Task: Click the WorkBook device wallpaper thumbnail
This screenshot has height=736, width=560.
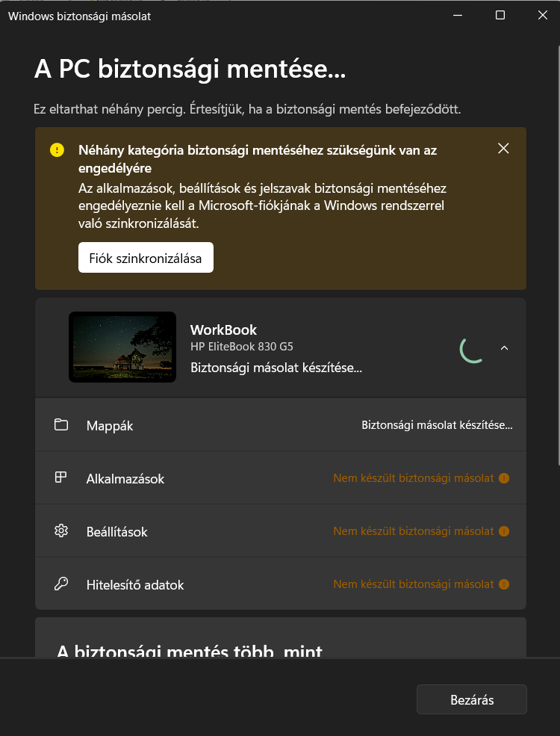Action: tap(122, 347)
